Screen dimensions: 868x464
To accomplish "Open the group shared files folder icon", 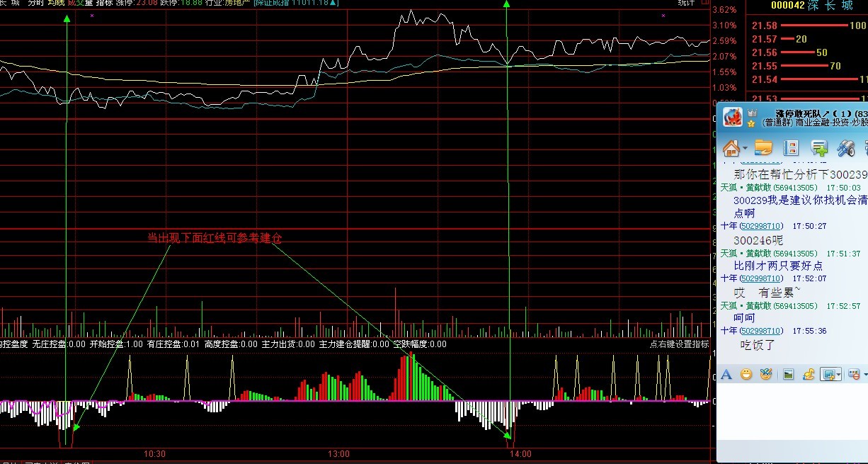I will (763, 148).
